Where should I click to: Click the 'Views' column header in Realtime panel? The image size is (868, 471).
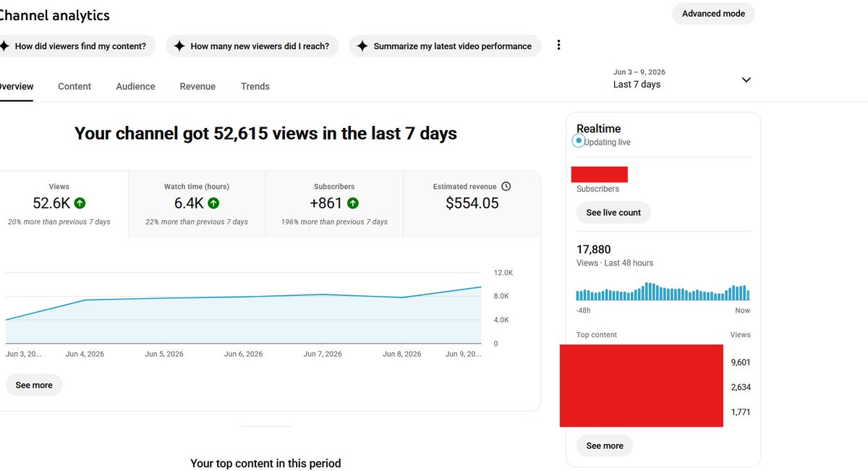coord(741,335)
